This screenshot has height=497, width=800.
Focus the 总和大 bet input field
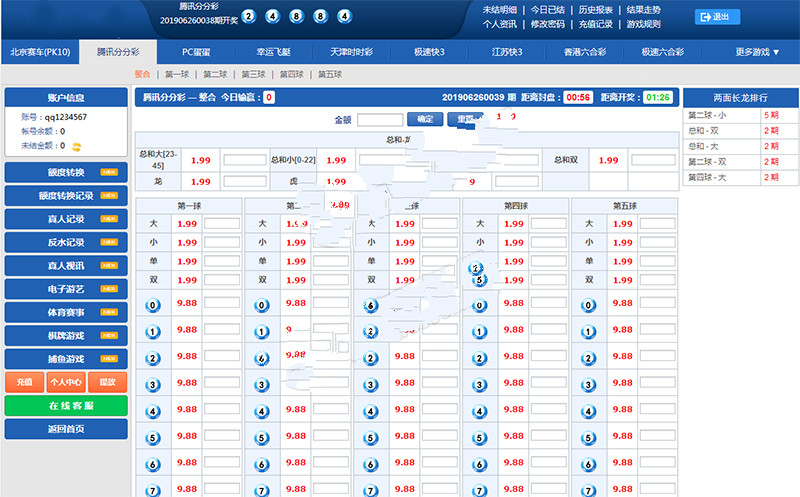(245, 160)
